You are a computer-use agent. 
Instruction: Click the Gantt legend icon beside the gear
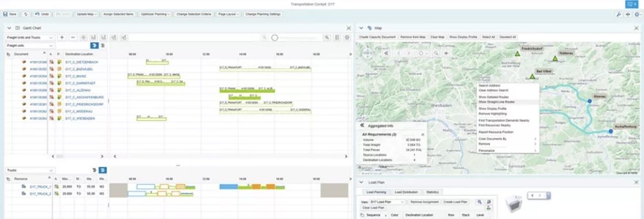(x=337, y=37)
